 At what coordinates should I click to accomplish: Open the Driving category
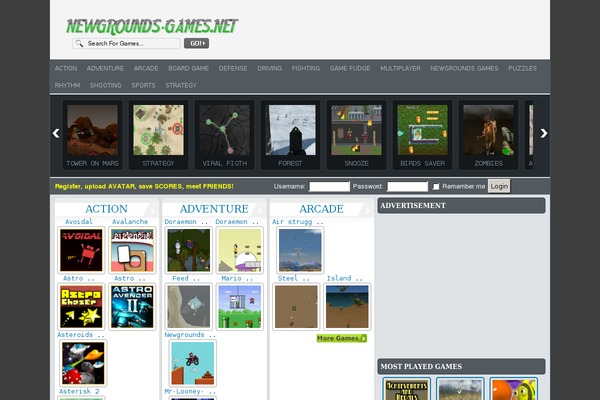pyautogui.click(x=269, y=69)
